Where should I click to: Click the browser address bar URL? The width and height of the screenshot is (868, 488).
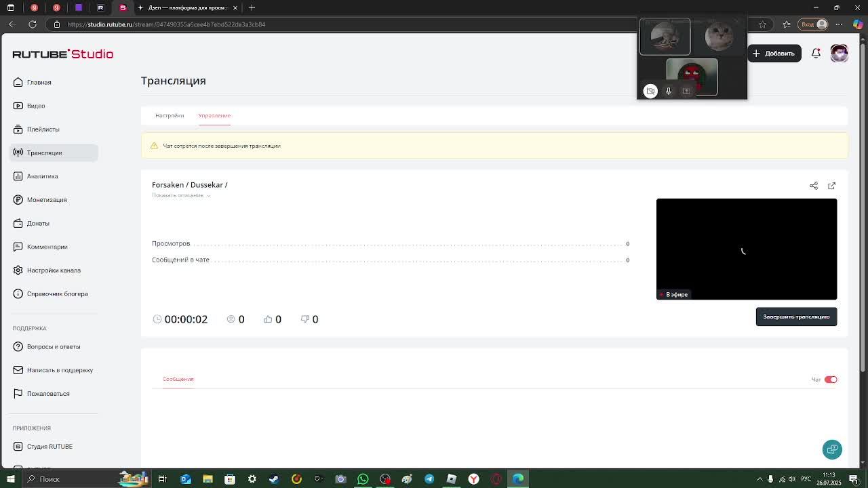click(x=166, y=24)
